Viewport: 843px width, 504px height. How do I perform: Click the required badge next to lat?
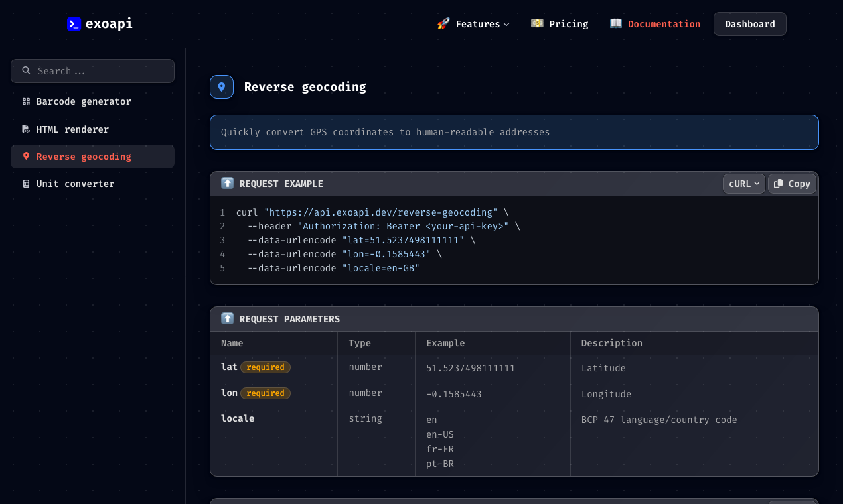point(266,367)
